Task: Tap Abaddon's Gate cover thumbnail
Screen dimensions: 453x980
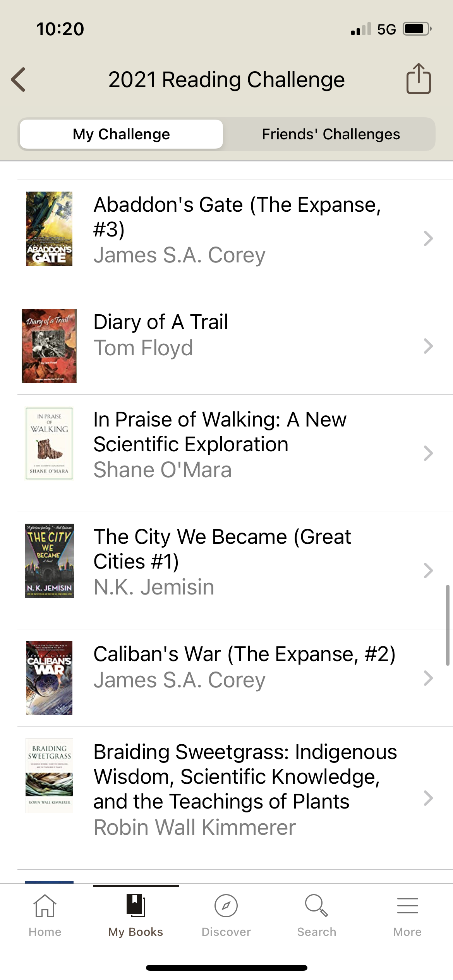Action: pos(49,229)
